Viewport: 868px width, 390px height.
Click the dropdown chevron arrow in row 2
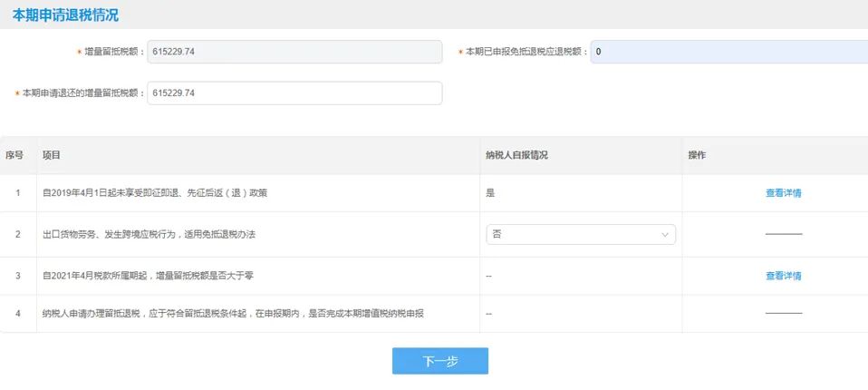[x=665, y=235]
